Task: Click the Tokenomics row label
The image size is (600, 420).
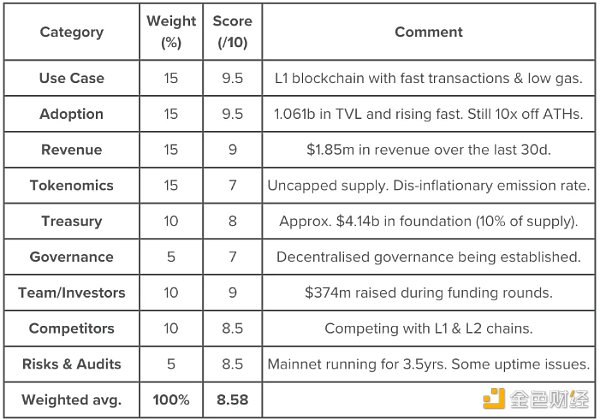Action: pos(72,185)
